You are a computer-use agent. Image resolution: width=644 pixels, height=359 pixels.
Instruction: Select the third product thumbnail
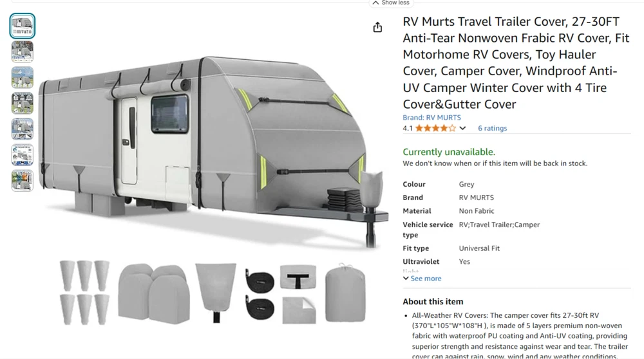point(22,78)
